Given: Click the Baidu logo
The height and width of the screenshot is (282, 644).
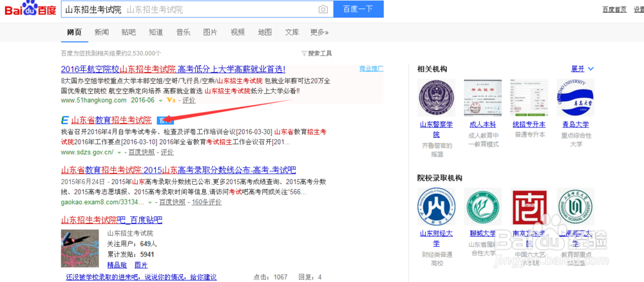Looking at the screenshot, I should tap(30, 8).
